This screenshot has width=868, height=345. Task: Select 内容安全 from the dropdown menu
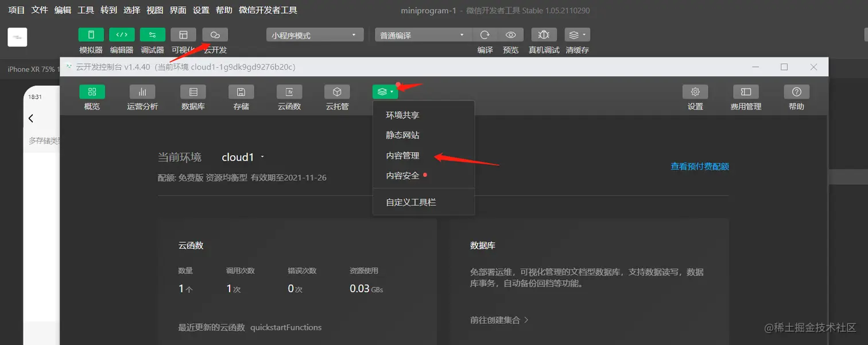pyautogui.click(x=424, y=176)
